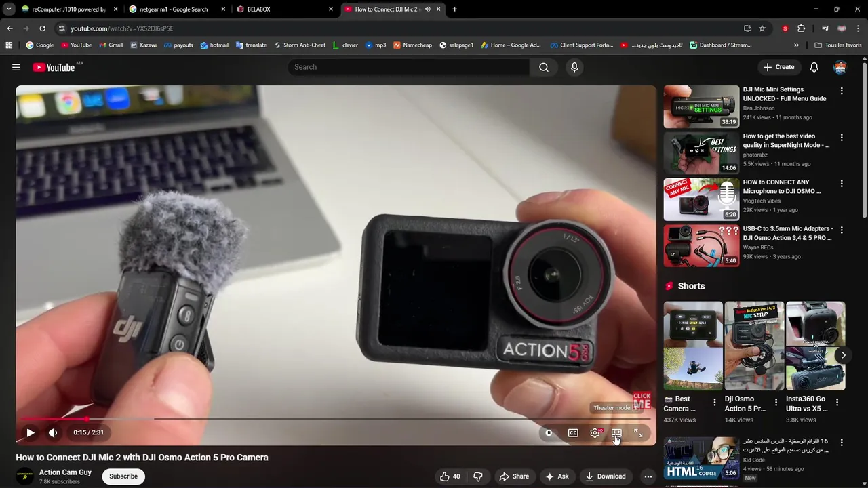
Task: Go to the YouTube home logo
Action: click(54, 67)
